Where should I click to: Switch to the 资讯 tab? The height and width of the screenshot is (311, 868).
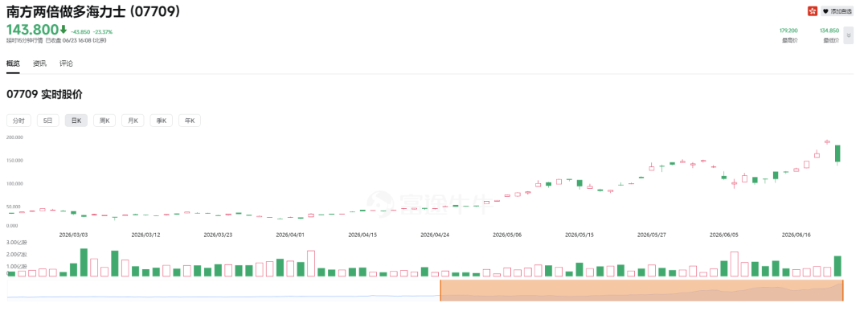[39, 63]
